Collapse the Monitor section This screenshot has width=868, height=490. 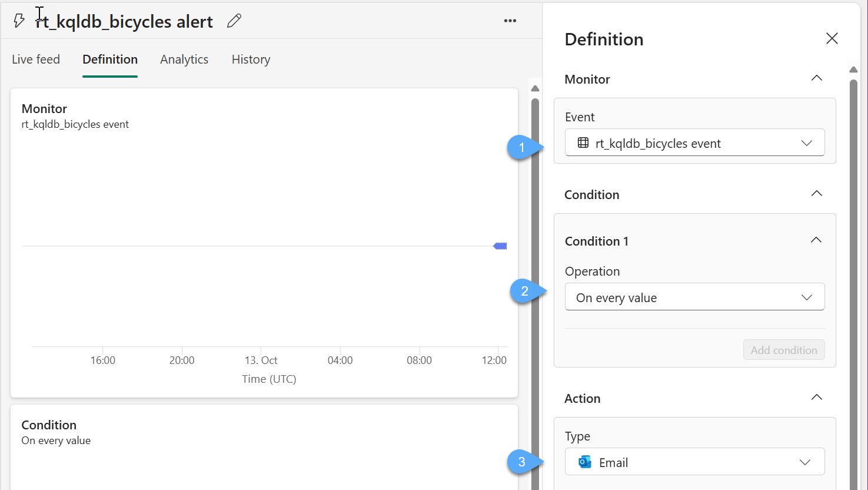click(x=816, y=78)
